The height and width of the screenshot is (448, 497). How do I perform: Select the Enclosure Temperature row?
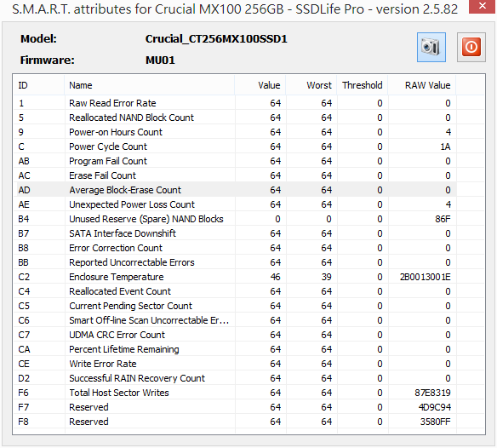(x=235, y=277)
